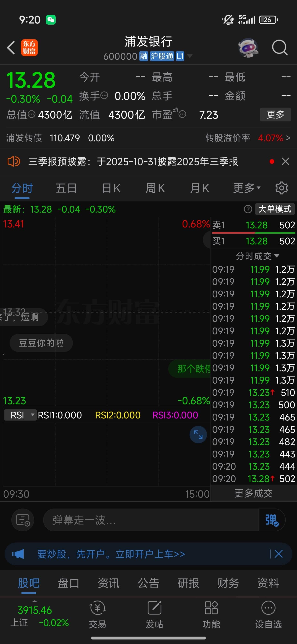Tap the 豆豆你的啦 danmaku bubble
Image resolution: width=297 pixels, height=644 pixels.
[41, 343]
